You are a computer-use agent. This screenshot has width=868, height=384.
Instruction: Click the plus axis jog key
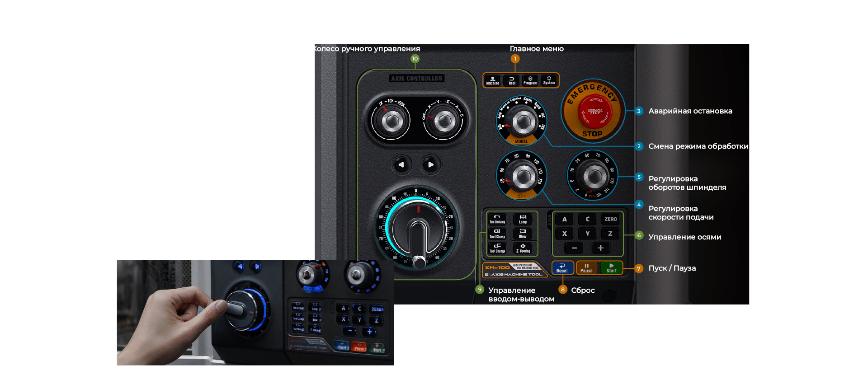600,248
